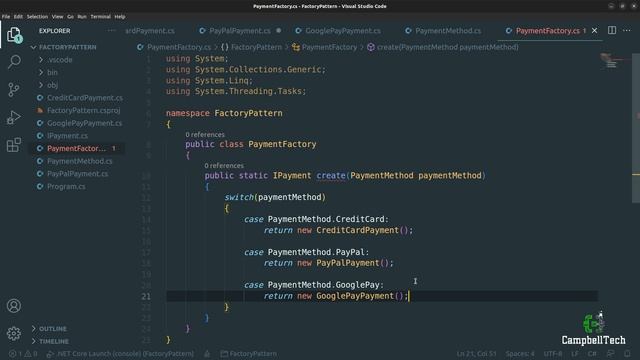The width and height of the screenshot is (640, 360).
Task: Click 0 references above PaymentFactory class
Action: [x=205, y=135]
